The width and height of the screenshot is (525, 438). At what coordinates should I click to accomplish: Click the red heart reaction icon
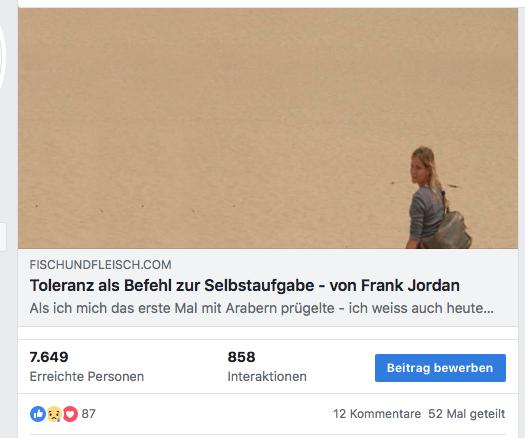70,414
